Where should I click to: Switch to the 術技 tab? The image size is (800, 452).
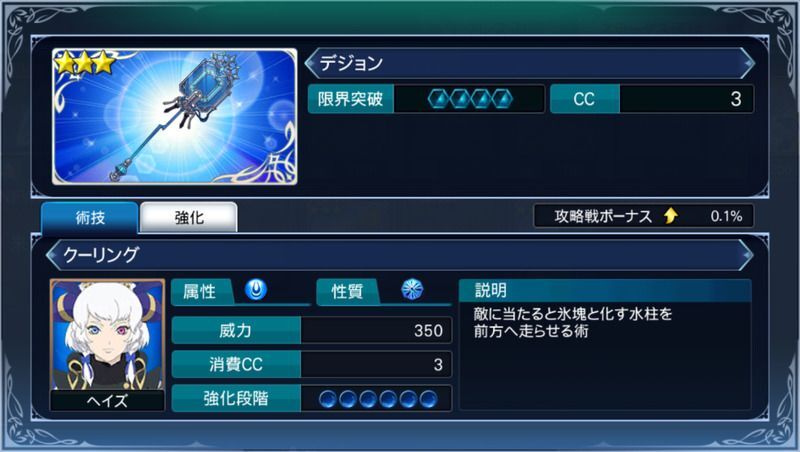(90, 218)
